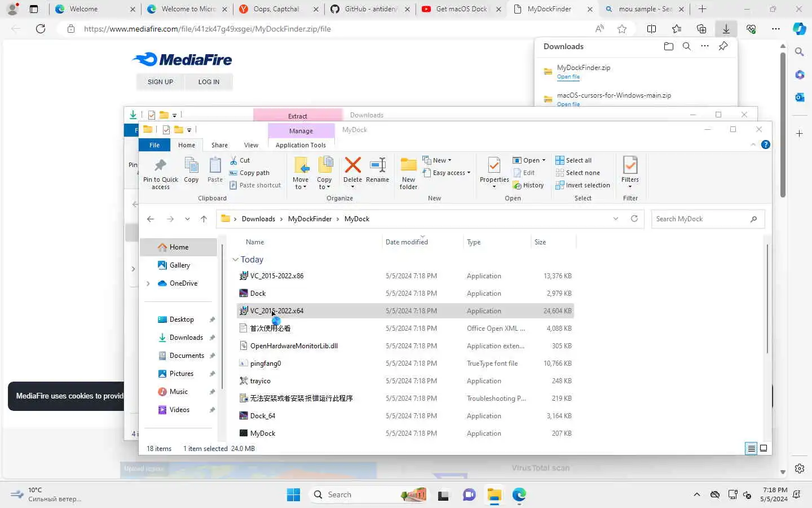Open address bar history dropdown

point(616,218)
